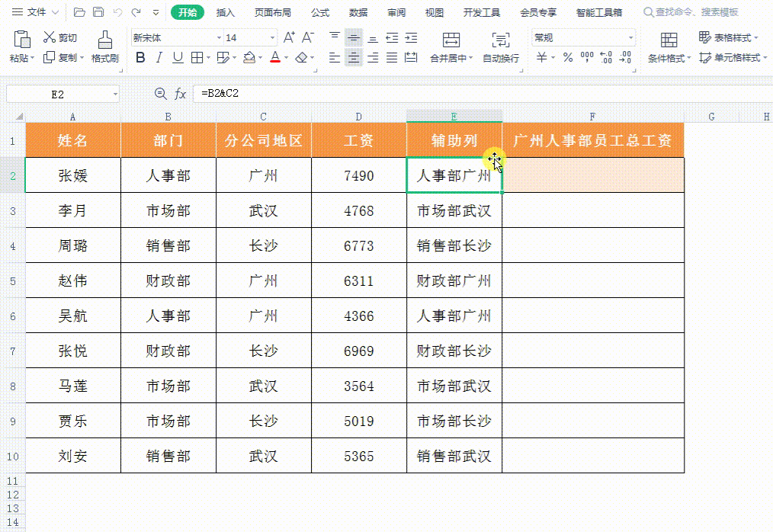Toggle bold formatting
Image resolution: width=773 pixels, height=532 pixels.
coord(140,57)
